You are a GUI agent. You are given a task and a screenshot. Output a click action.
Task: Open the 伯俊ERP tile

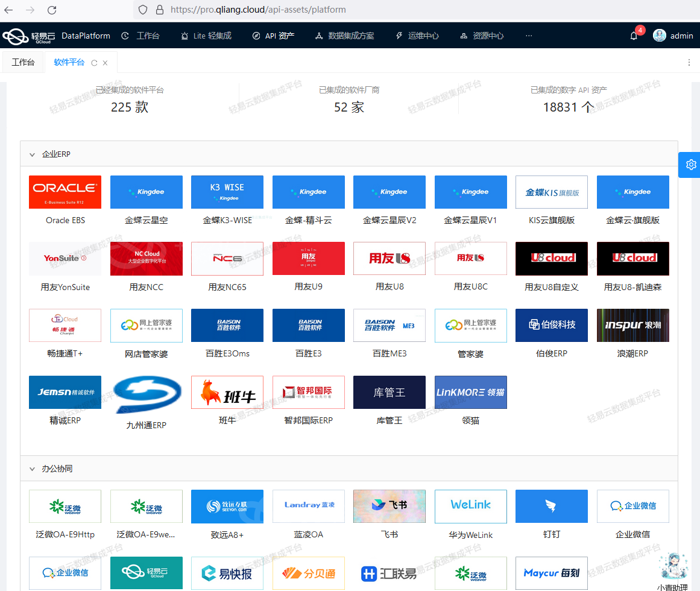(x=551, y=326)
